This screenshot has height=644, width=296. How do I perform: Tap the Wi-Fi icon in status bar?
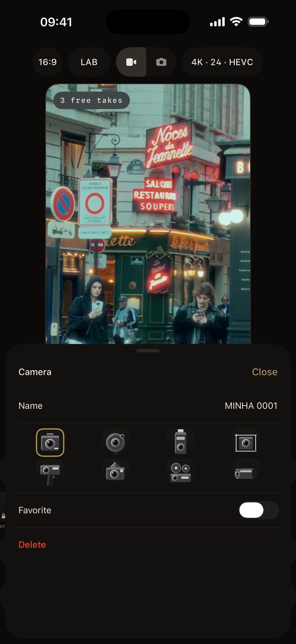coord(236,22)
